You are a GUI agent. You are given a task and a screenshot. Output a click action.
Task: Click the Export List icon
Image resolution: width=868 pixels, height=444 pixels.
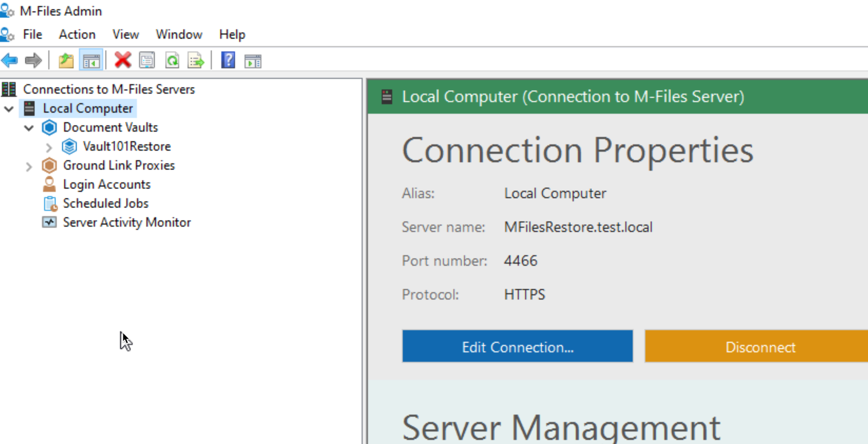196,61
